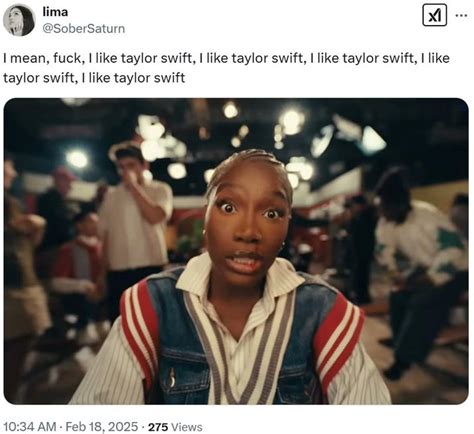The height and width of the screenshot is (434, 474).
Task: Open lima's profile avatar picture
Action: coord(19,20)
